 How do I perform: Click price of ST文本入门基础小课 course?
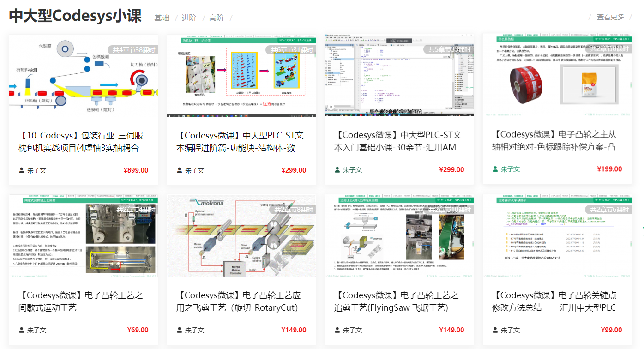tap(451, 170)
